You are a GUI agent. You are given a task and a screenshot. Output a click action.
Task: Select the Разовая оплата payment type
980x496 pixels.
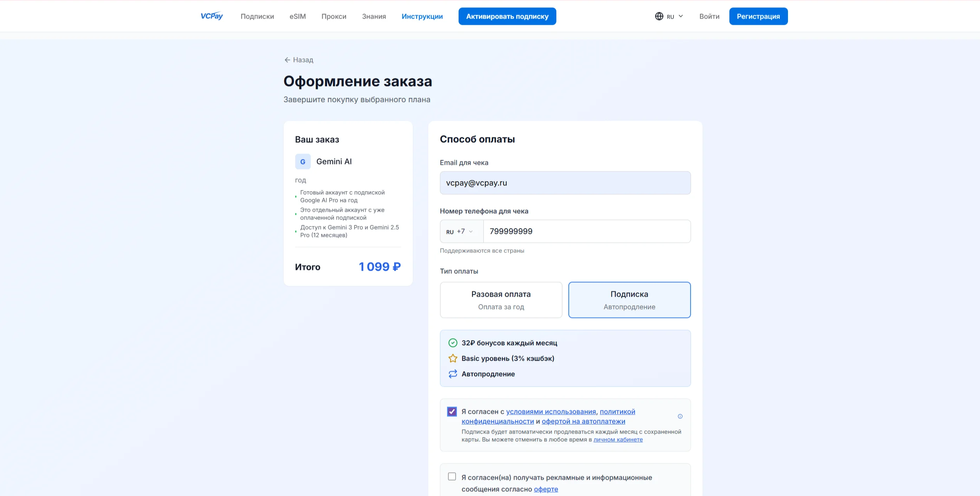point(501,300)
